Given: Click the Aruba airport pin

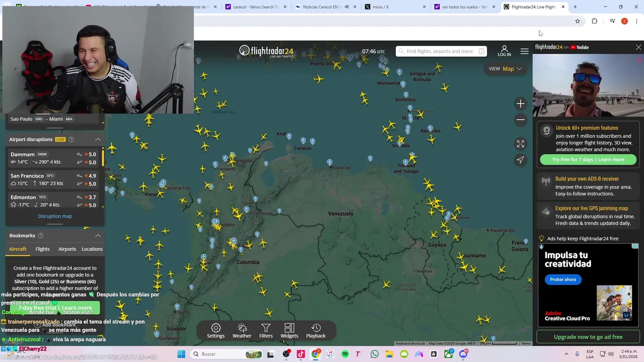Looking at the screenshot, I should (x=289, y=136).
